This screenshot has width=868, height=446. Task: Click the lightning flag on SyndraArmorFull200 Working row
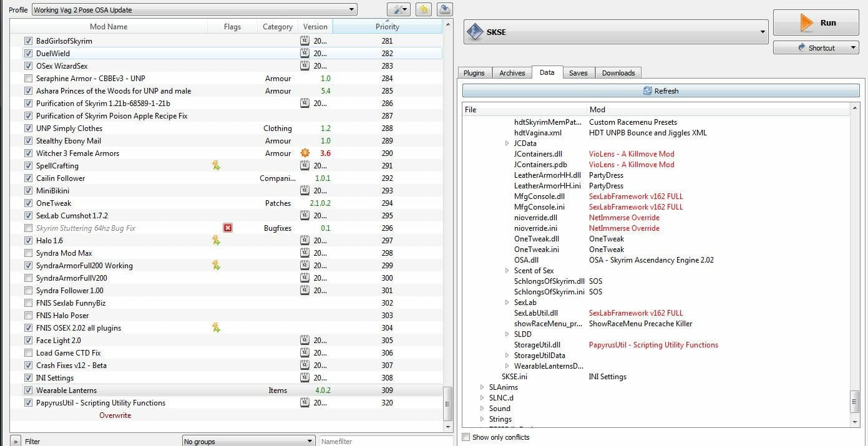pyautogui.click(x=216, y=265)
